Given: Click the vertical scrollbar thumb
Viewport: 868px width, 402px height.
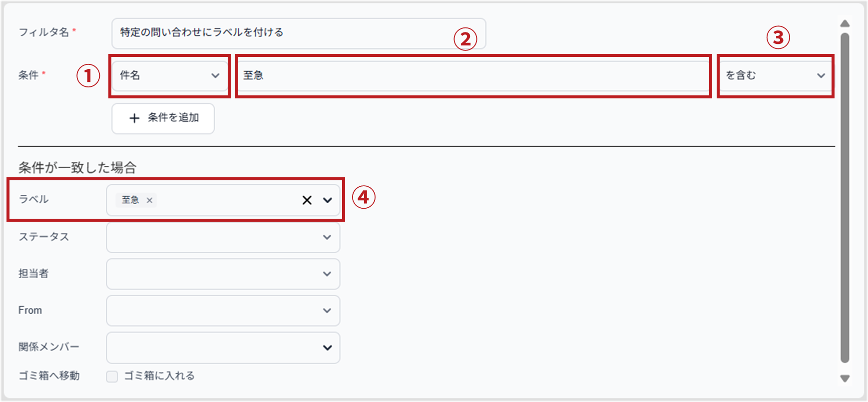Looking at the screenshot, I should [845, 198].
